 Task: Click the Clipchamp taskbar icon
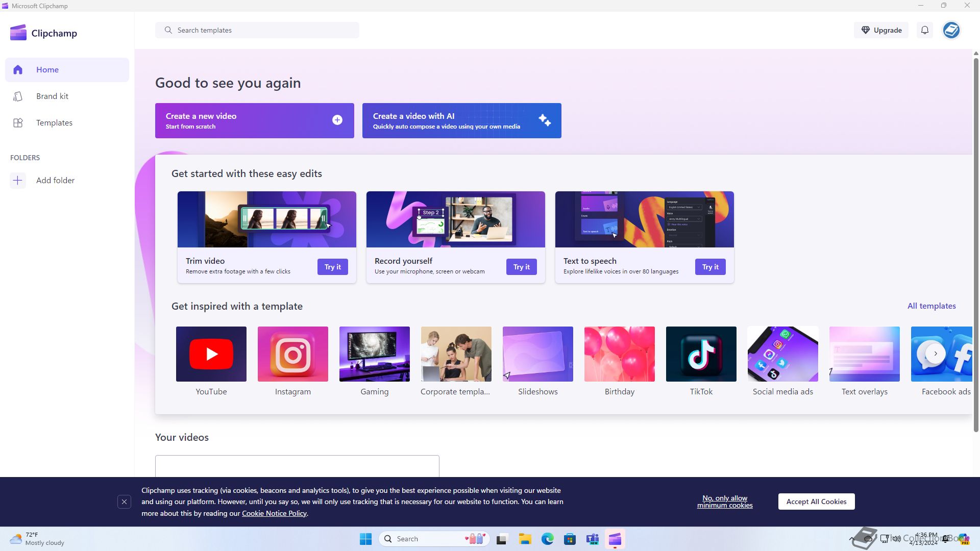point(615,539)
